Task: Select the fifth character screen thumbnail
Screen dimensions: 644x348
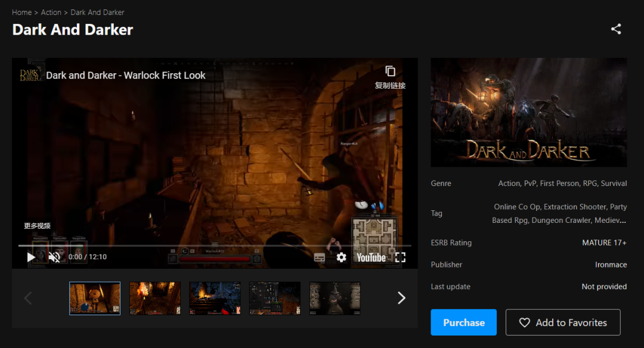Action: [335, 299]
